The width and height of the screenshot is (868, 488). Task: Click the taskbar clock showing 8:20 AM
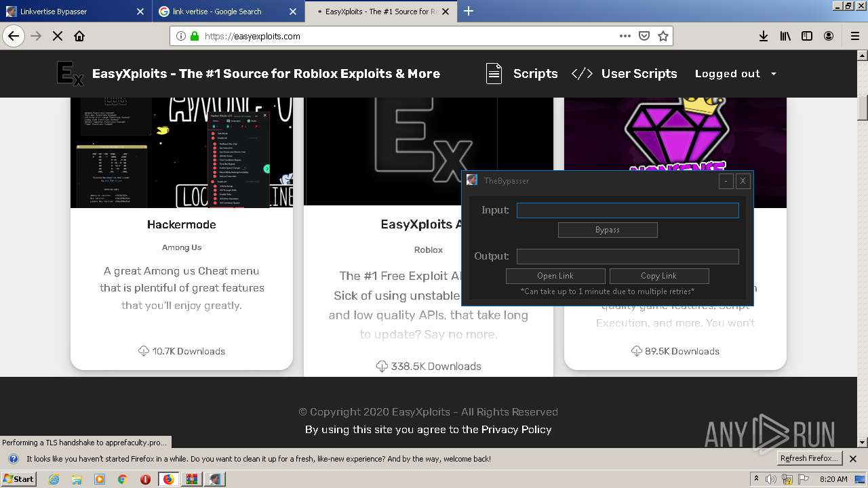click(833, 479)
